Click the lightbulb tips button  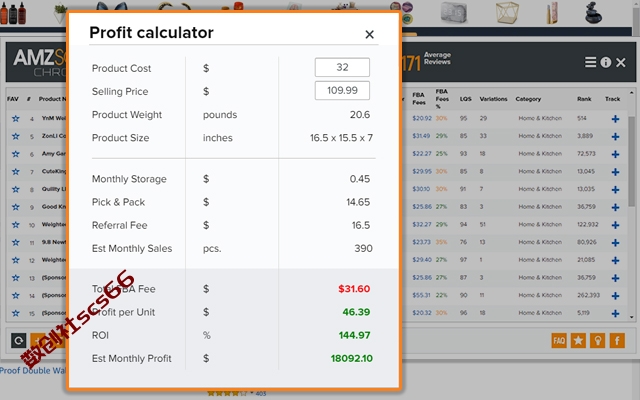tap(598, 340)
